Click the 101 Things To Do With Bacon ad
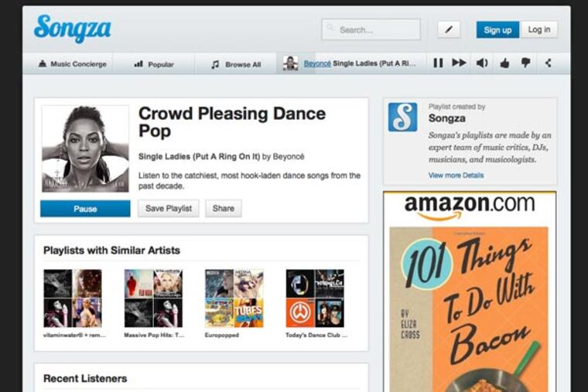The width and height of the screenshot is (588, 392). 469,309
